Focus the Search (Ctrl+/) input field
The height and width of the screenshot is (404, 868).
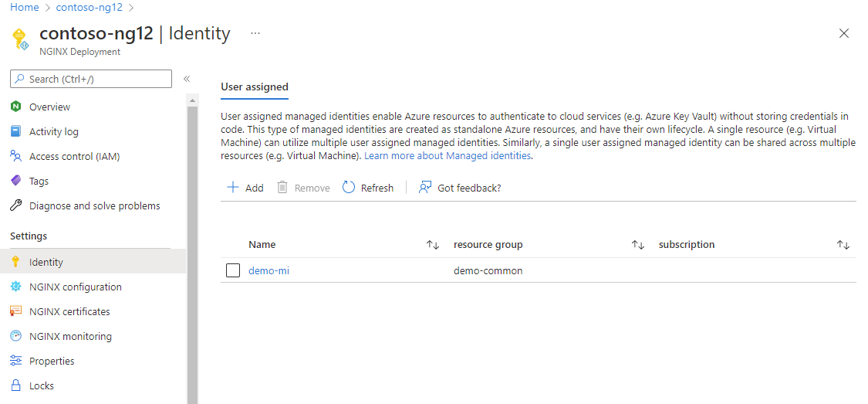pyautogui.click(x=91, y=79)
